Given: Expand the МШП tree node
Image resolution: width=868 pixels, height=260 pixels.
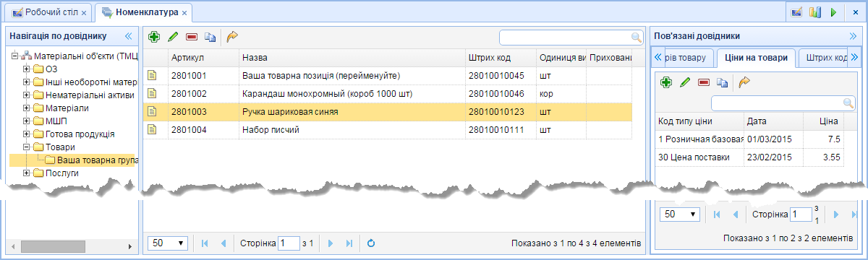Looking at the screenshot, I should (27, 121).
